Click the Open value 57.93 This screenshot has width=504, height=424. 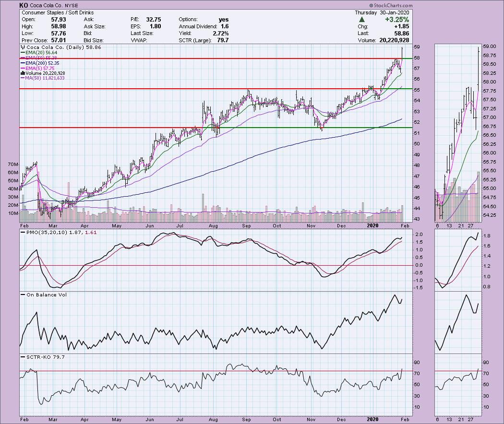click(x=59, y=20)
